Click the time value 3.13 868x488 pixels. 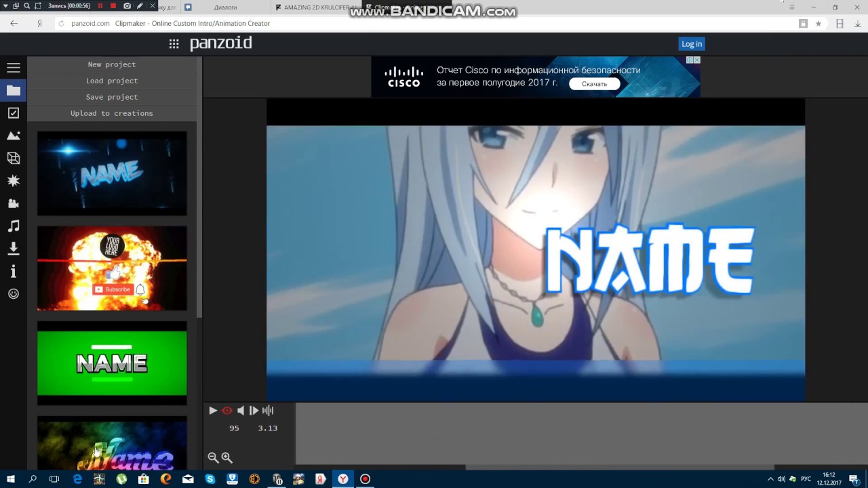(267, 428)
